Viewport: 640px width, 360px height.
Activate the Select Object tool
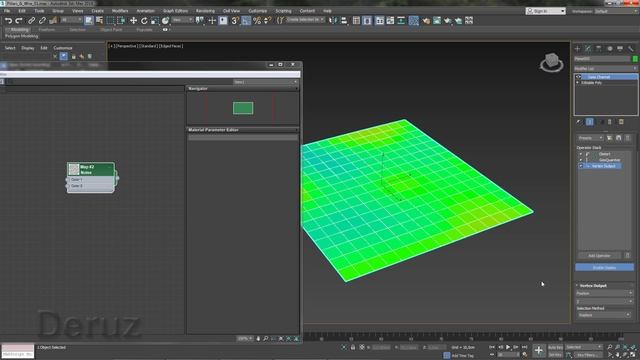tap(89, 20)
